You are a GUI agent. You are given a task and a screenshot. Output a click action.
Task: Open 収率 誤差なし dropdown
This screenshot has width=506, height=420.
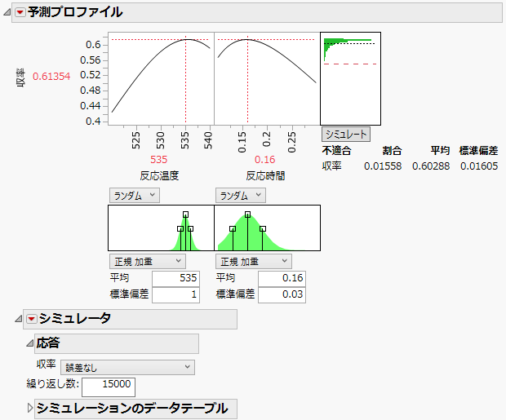(x=127, y=367)
